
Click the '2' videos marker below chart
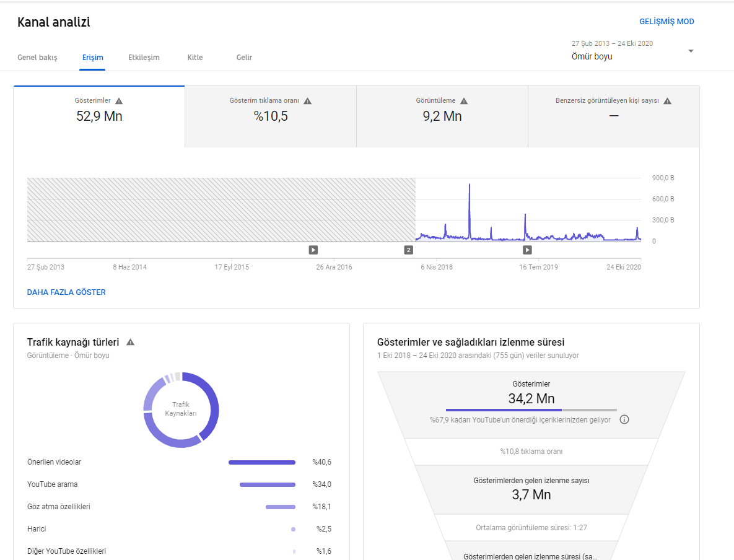[x=409, y=250]
